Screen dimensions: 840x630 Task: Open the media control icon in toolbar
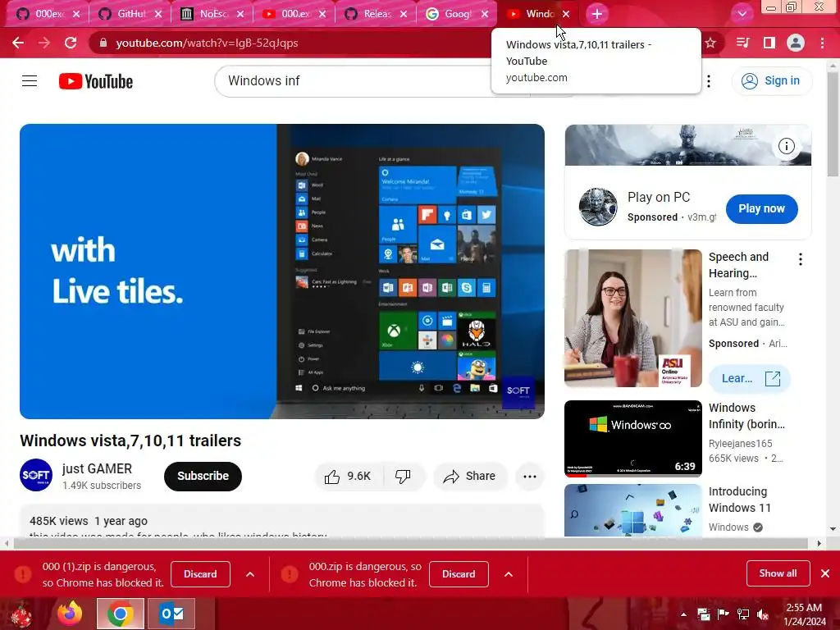[x=742, y=43]
